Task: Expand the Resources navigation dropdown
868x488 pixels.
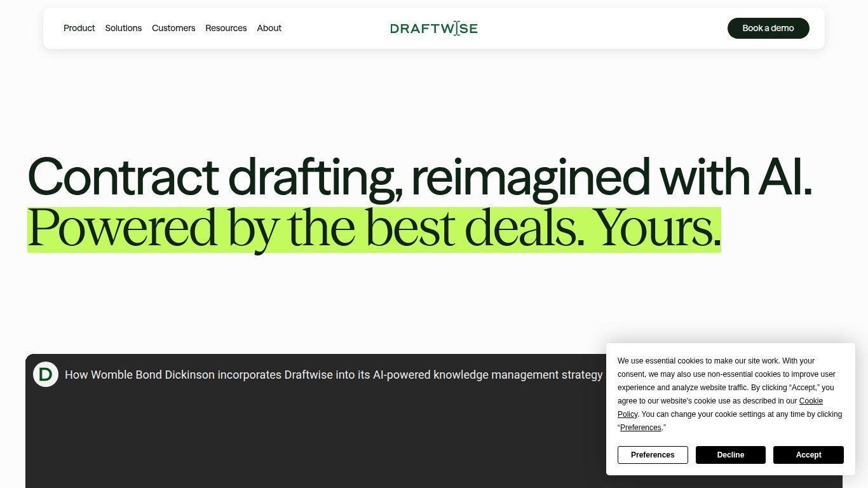Action: [226, 28]
